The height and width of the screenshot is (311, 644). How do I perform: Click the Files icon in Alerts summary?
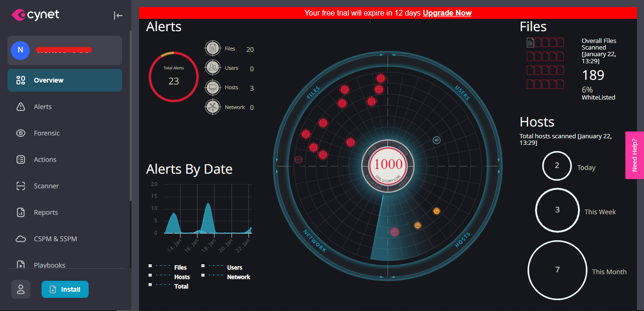[x=213, y=48]
